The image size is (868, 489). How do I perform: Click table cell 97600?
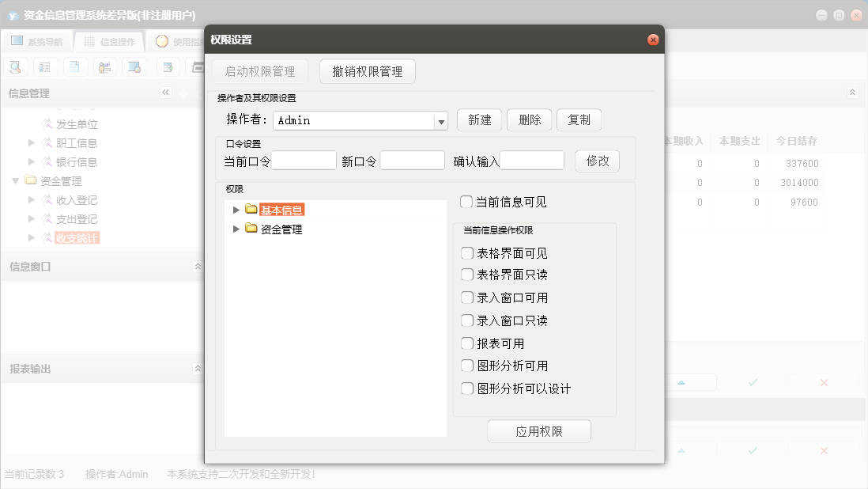[x=804, y=202]
